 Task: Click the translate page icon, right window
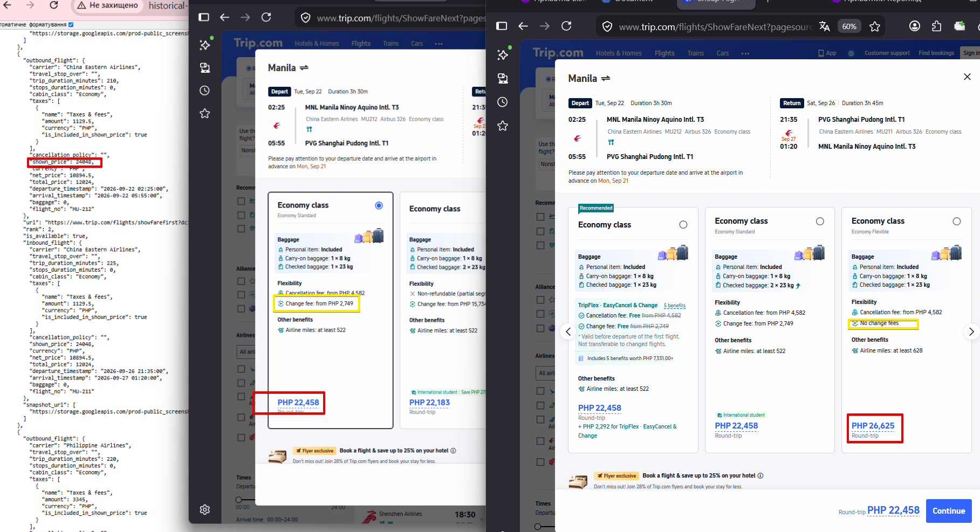coord(824,26)
